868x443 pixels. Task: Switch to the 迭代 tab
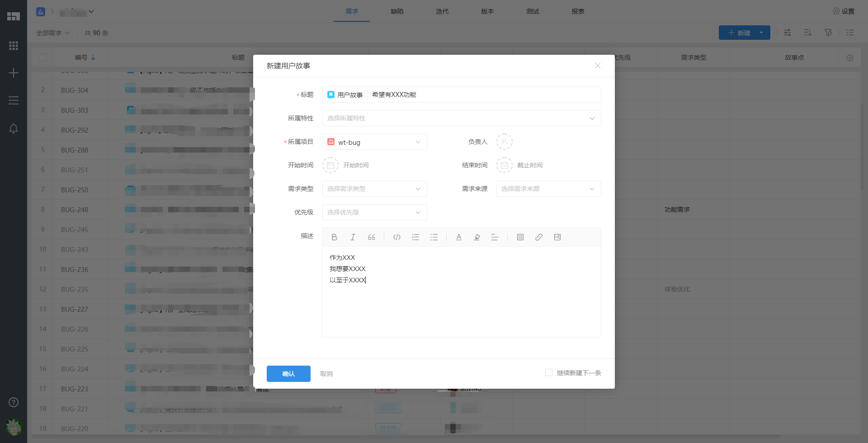click(x=442, y=11)
